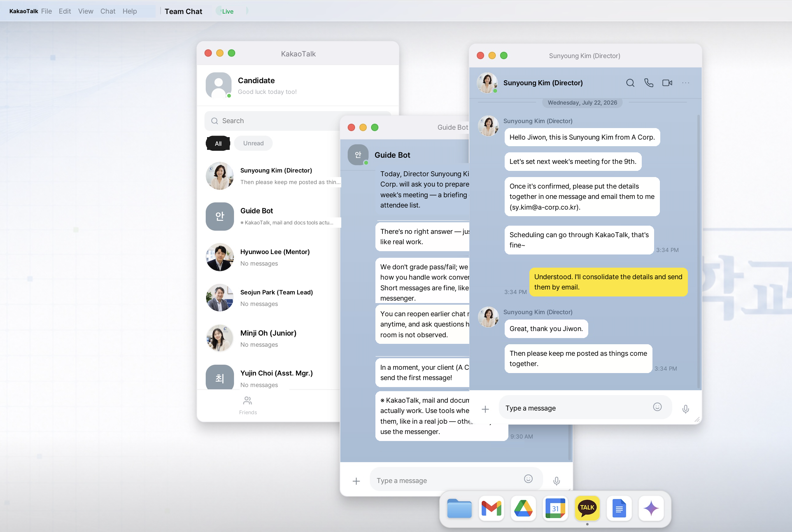The height and width of the screenshot is (532, 792).
Task: Minimize the Sunyoung Kim chat window
Action: coord(492,56)
